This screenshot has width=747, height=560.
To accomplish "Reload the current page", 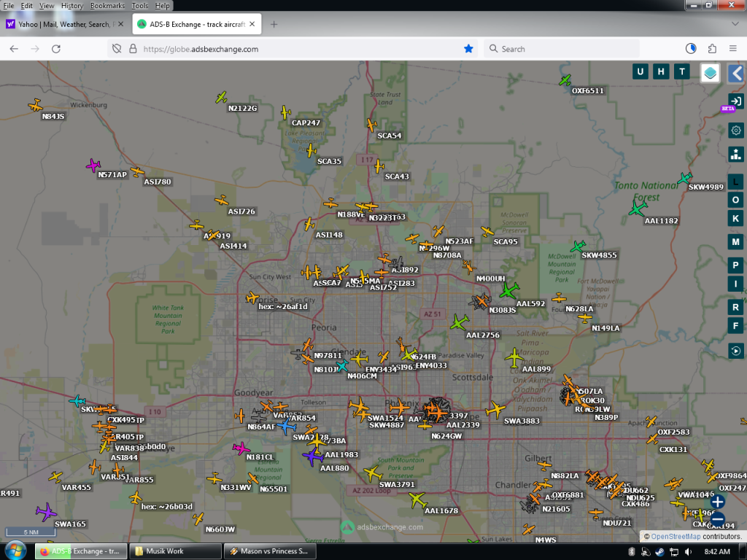I will pos(55,49).
